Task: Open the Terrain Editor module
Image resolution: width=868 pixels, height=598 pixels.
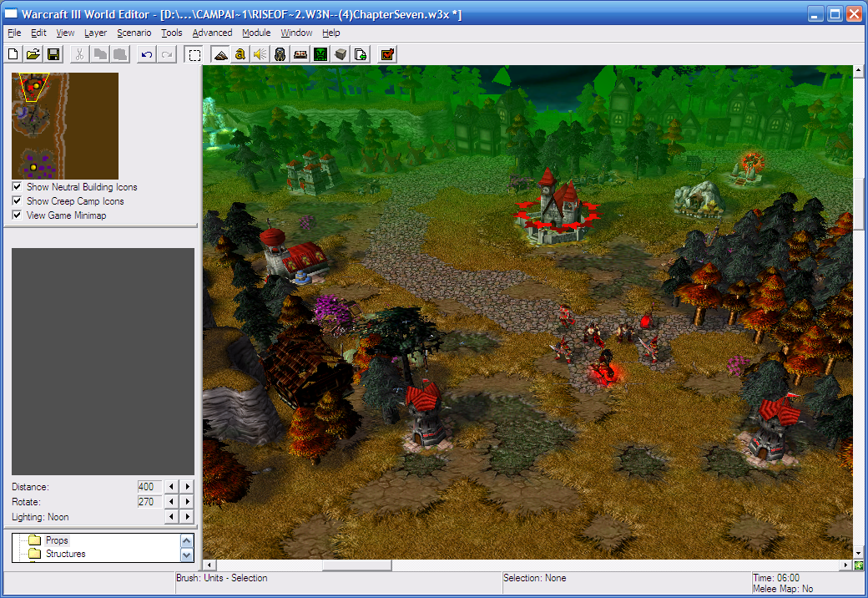Action: point(220,54)
